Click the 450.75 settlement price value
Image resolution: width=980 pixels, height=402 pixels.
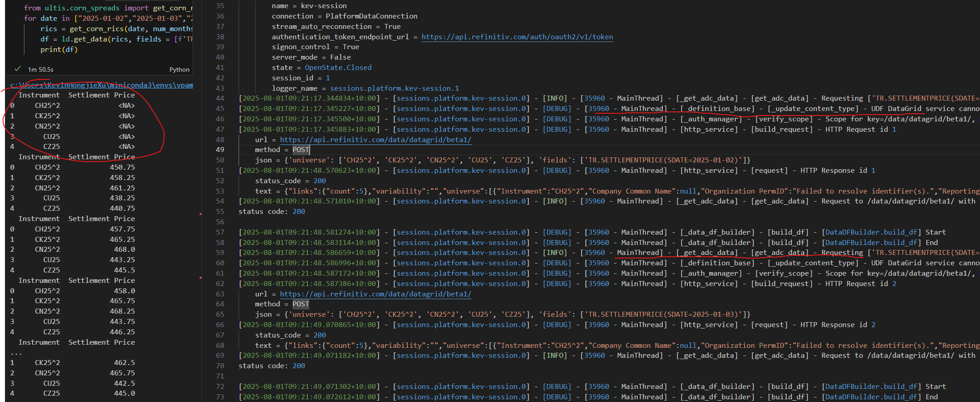pyautogui.click(x=122, y=167)
